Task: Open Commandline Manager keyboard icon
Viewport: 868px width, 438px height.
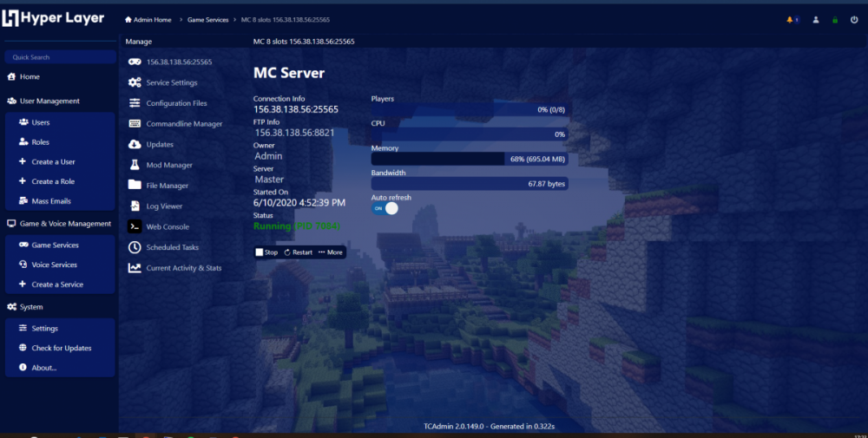Action: point(135,124)
